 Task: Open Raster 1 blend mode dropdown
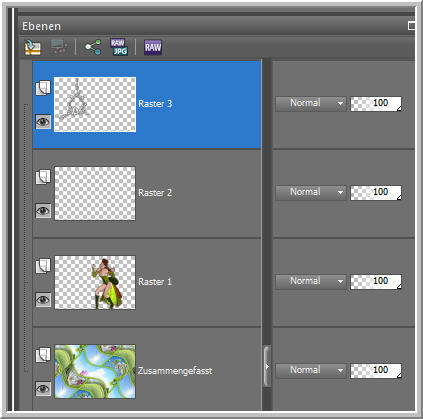311,281
